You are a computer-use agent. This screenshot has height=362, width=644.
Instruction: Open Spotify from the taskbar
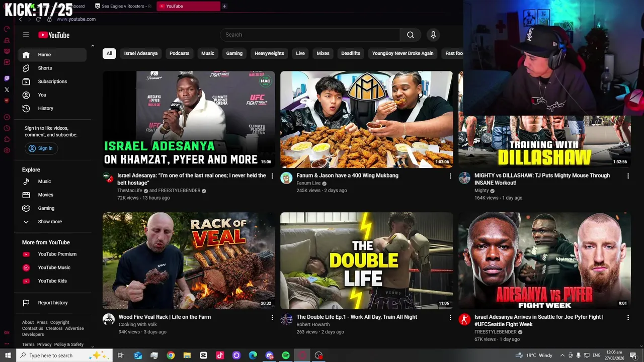coord(286,355)
